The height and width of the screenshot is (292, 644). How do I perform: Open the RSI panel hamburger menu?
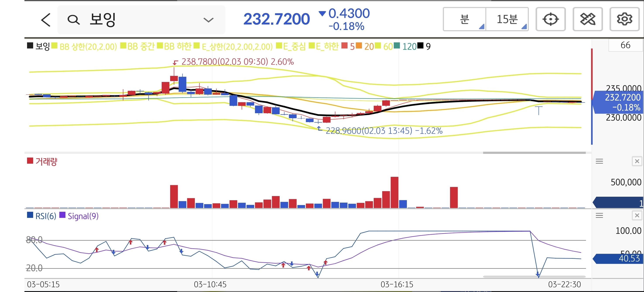click(599, 215)
